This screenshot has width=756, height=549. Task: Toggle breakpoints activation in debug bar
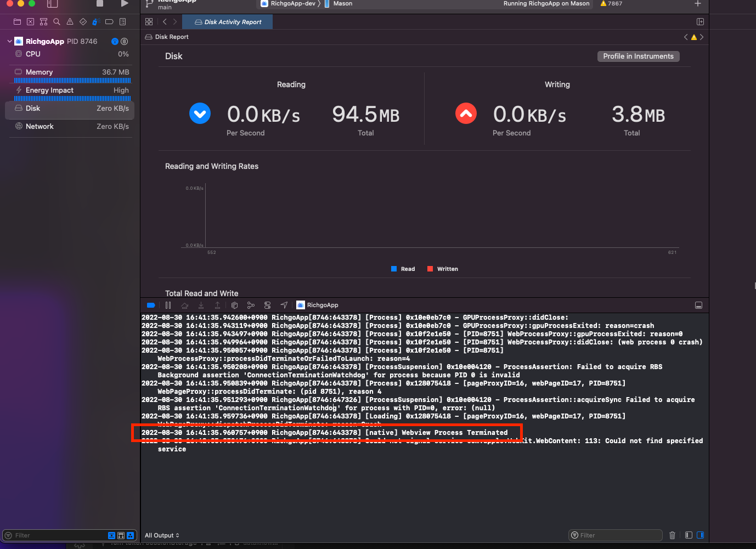click(151, 305)
